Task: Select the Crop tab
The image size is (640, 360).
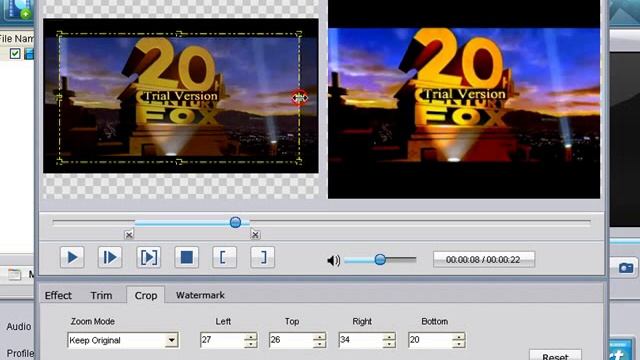Action: point(146,295)
